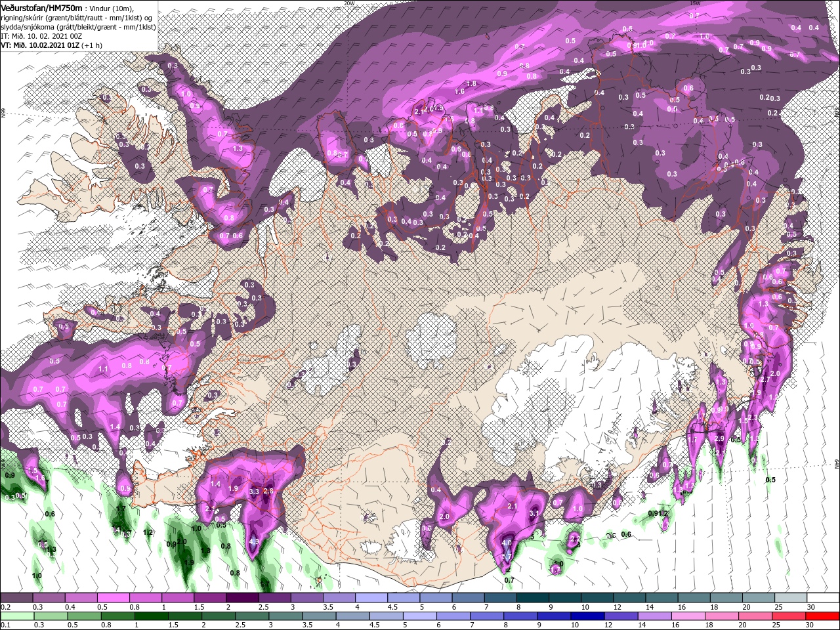840x630 pixels.
Task: Pick deep blue lower swatch between 10 and 12
Action: point(586,616)
